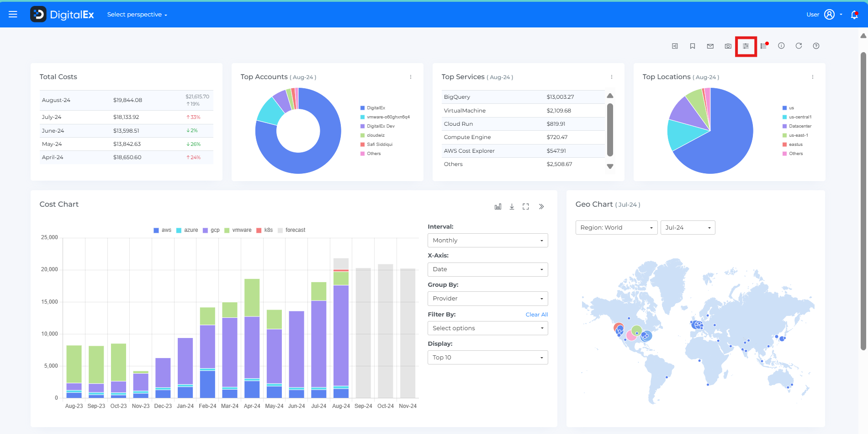Download the Cost Chart
Viewport: 868px width, 434px height.
[512, 207]
